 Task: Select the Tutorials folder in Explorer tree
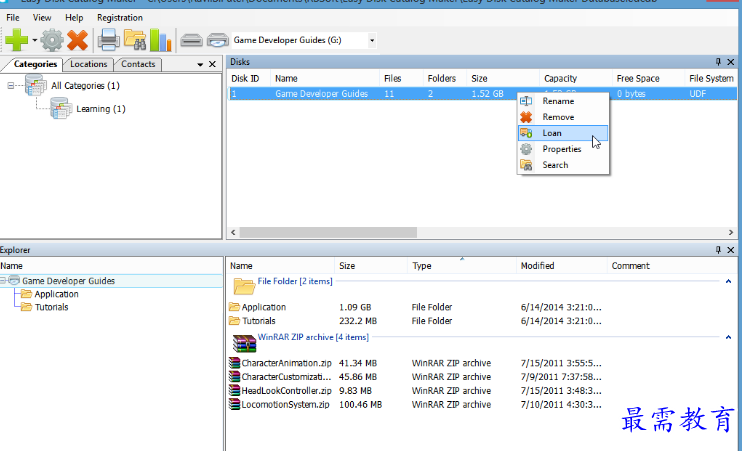click(52, 307)
